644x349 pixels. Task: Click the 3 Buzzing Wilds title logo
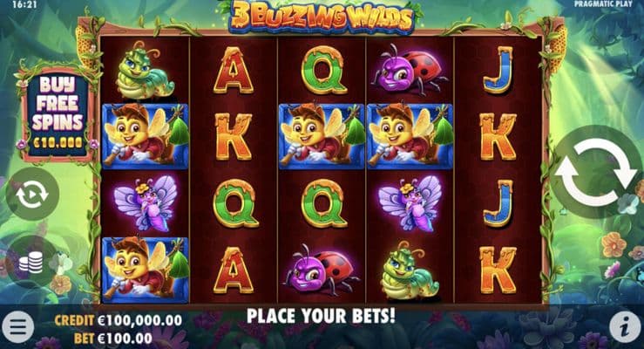(322, 17)
